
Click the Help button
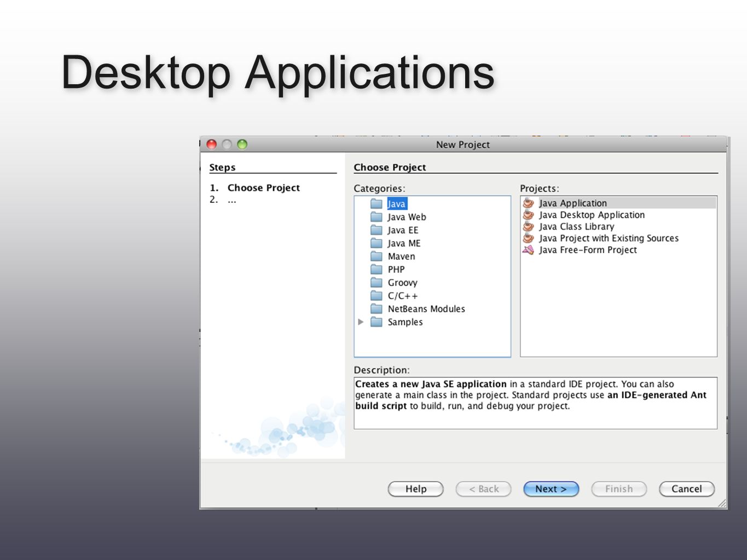click(x=415, y=489)
